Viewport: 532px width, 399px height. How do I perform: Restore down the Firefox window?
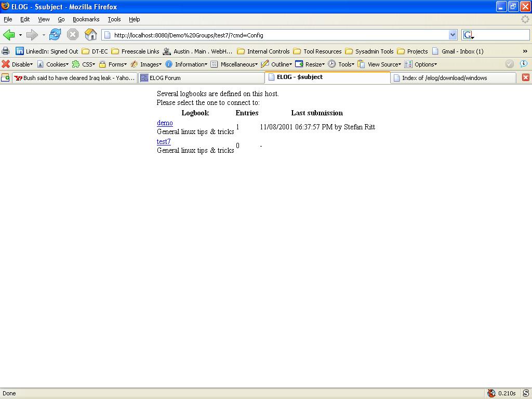513,6
